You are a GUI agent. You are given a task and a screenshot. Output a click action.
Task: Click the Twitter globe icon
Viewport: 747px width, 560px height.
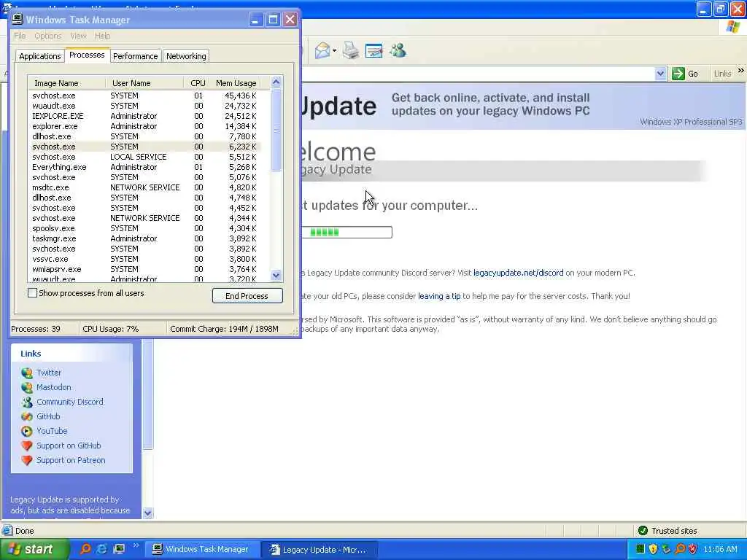click(x=27, y=373)
